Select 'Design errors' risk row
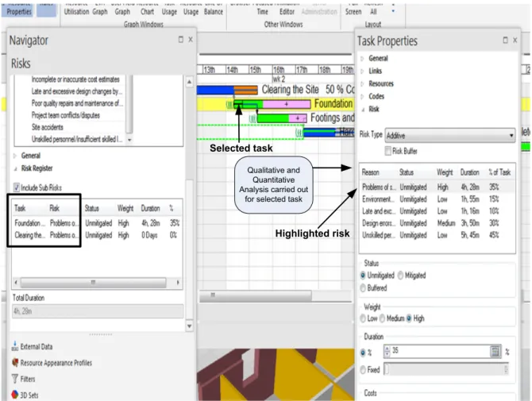Image resolution: width=532 pixels, height=401 pixels. 437,223
